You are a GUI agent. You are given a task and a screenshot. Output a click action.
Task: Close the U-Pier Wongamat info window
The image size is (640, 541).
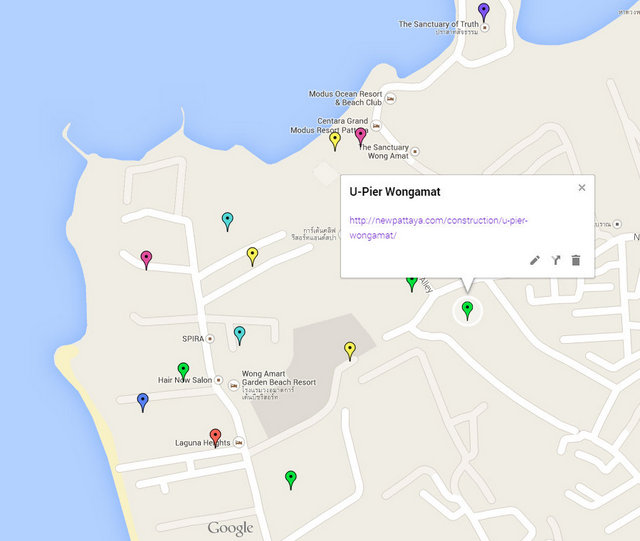[x=582, y=187]
